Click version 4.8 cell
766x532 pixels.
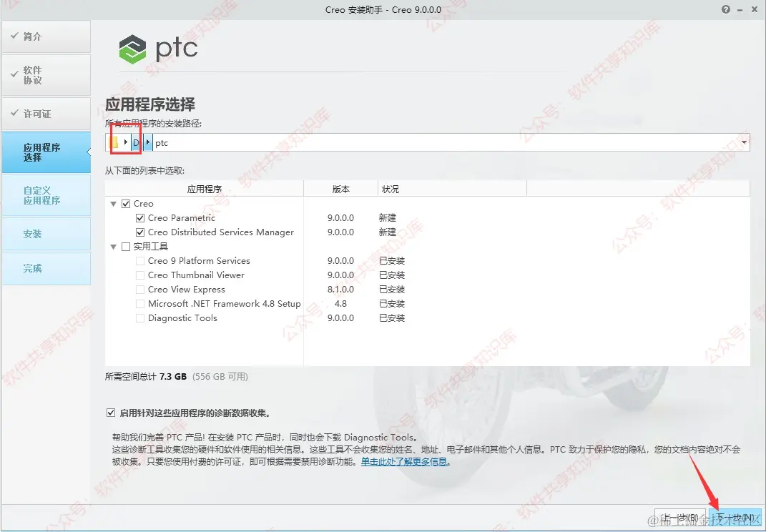point(340,304)
